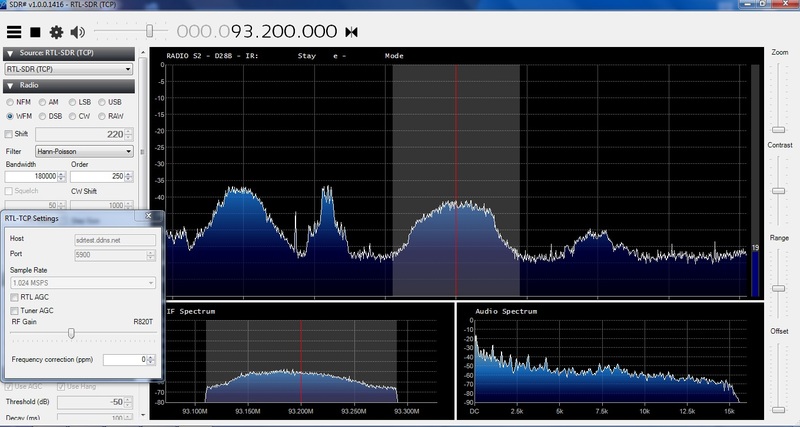This screenshot has height=427, width=800.
Task: Open the Hann-Poisson filter dropdown
Action: [84, 152]
